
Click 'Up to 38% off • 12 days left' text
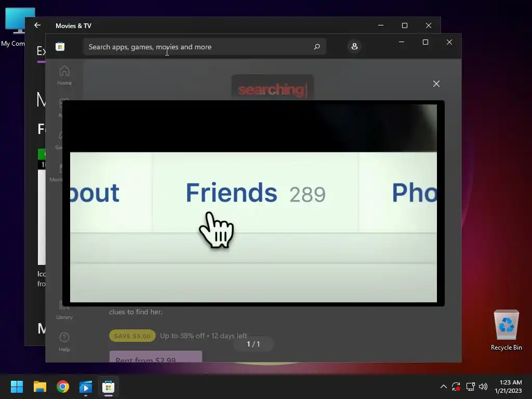coord(203,336)
